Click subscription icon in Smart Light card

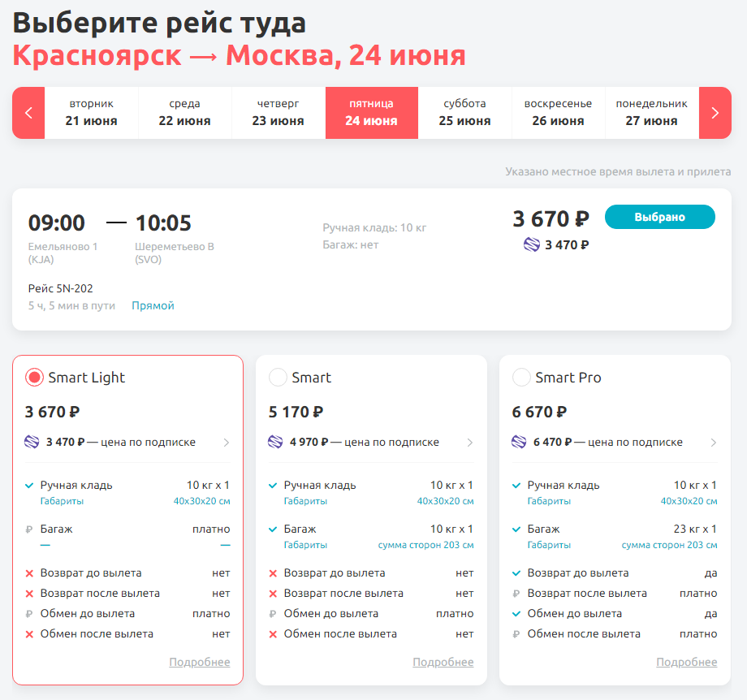click(32, 443)
